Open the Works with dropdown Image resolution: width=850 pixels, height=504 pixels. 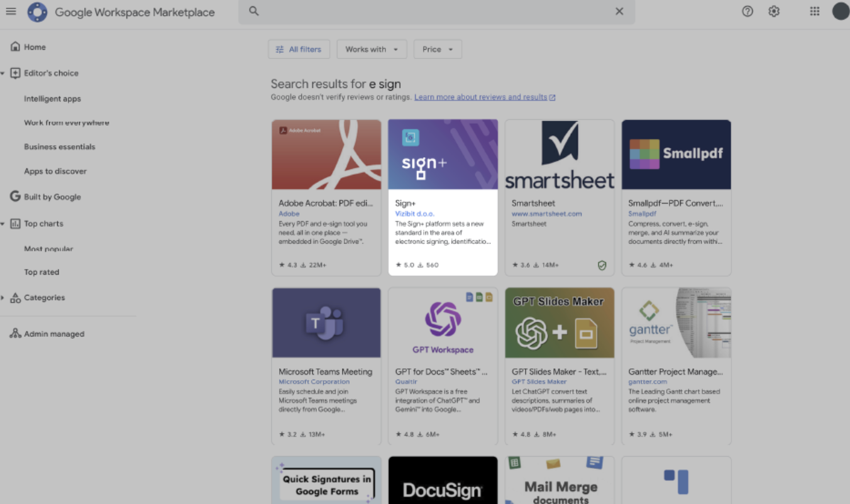[x=372, y=49]
